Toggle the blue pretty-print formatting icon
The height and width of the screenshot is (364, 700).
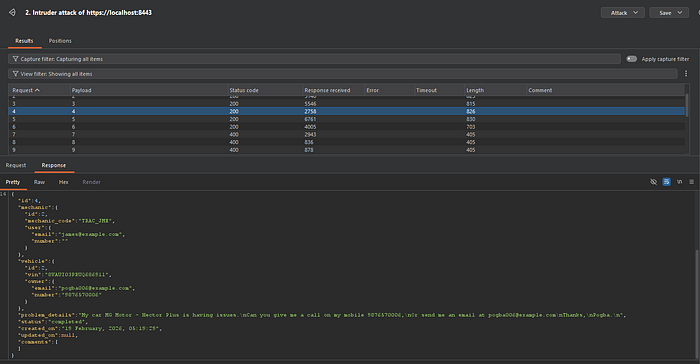tap(667, 182)
